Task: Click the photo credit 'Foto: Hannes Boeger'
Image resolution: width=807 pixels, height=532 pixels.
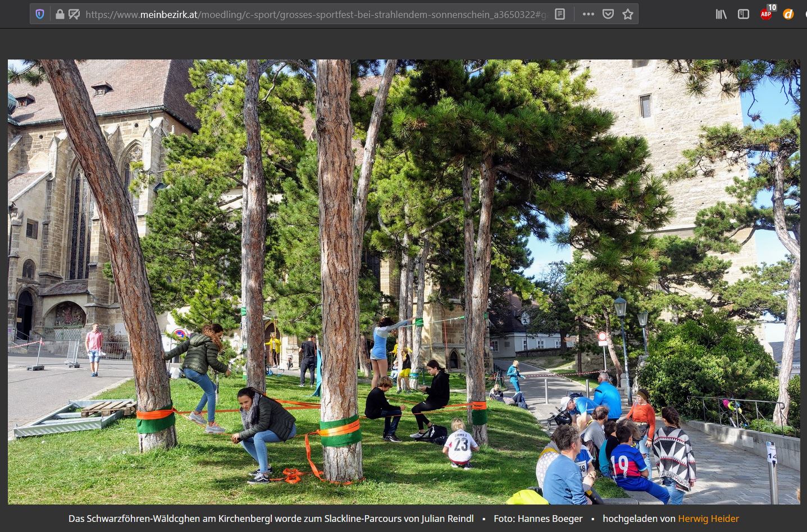Action: [538, 519]
